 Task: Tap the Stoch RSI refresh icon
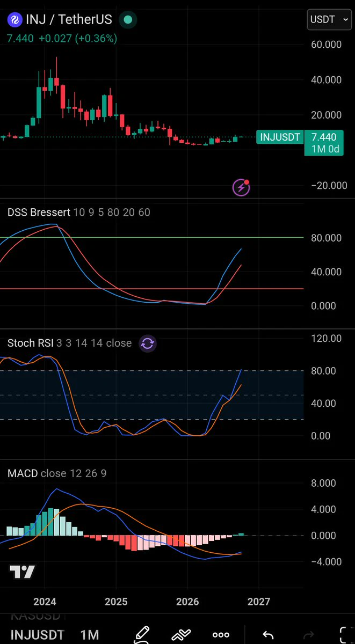tap(148, 343)
